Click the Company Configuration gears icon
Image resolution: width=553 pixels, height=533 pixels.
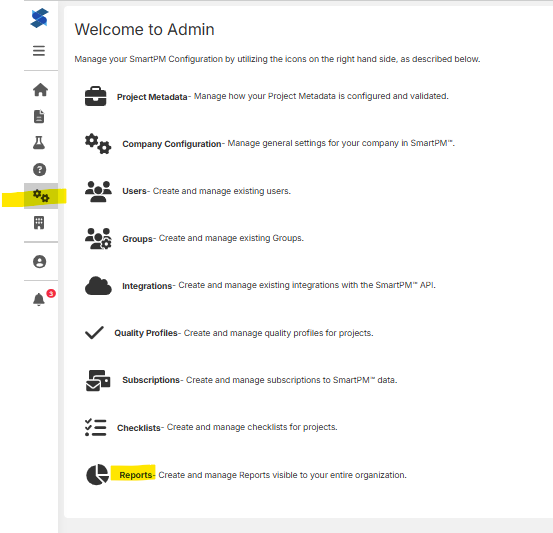click(98, 144)
